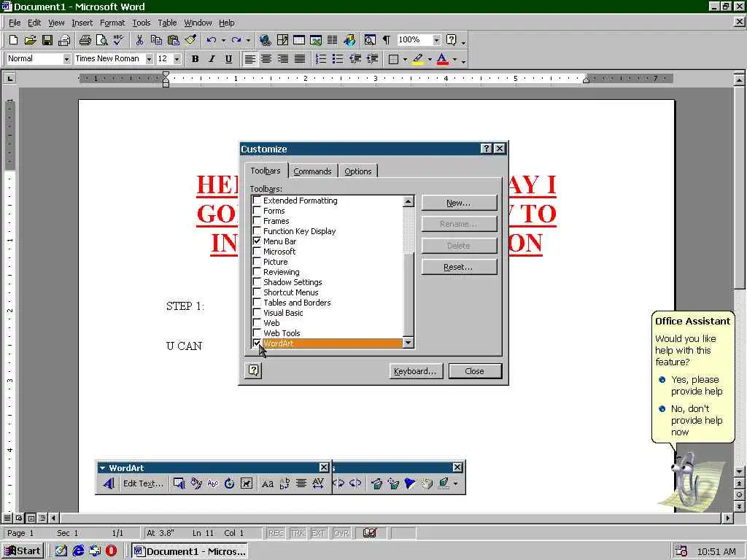Enable the Forms toolbar checkbox
Image resolution: width=747 pixels, height=560 pixels.
tap(257, 211)
